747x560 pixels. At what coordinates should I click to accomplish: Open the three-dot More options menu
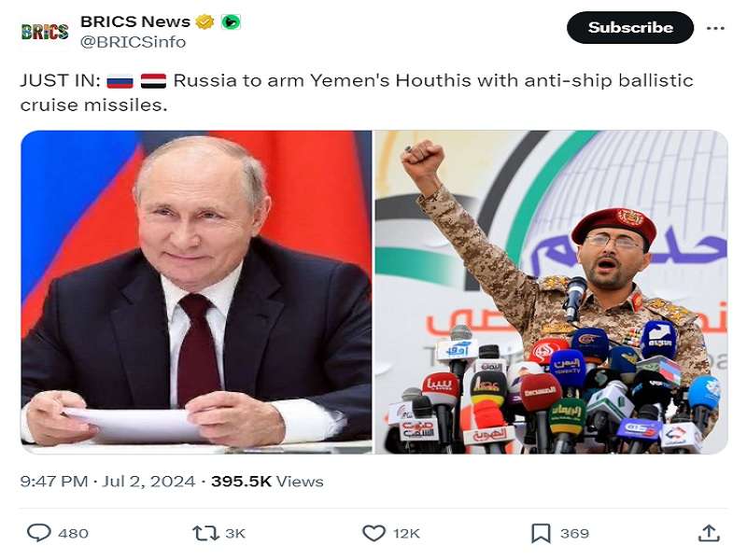tap(715, 28)
